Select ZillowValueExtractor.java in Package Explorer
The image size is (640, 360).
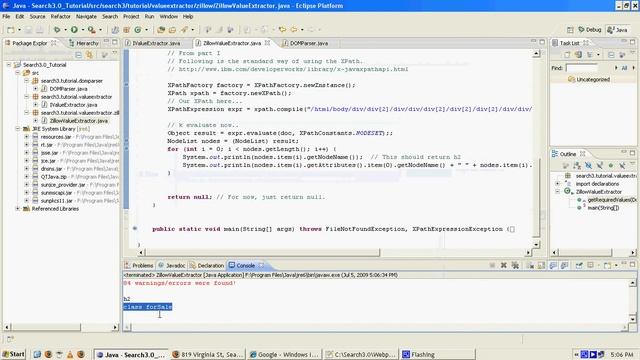tap(79, 121)
